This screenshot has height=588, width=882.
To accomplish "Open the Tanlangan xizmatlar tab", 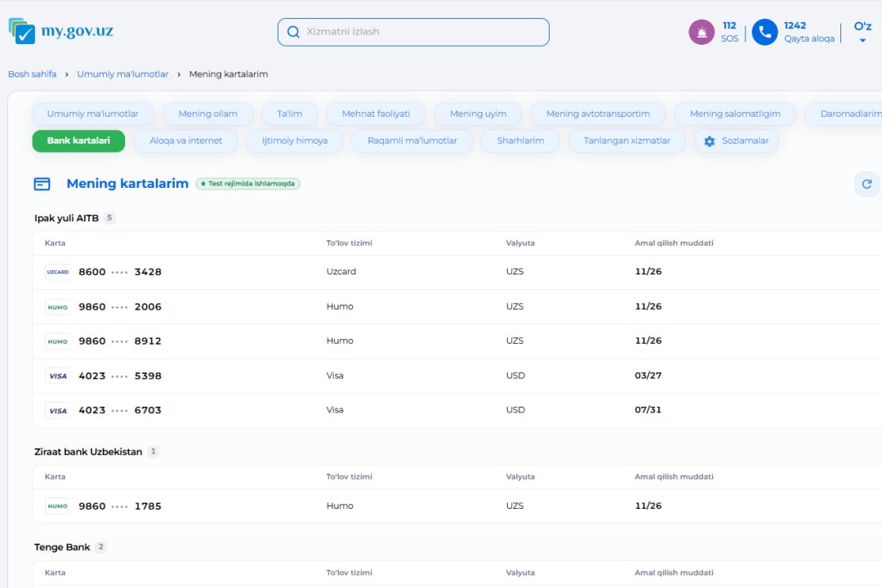I will 626,140.
